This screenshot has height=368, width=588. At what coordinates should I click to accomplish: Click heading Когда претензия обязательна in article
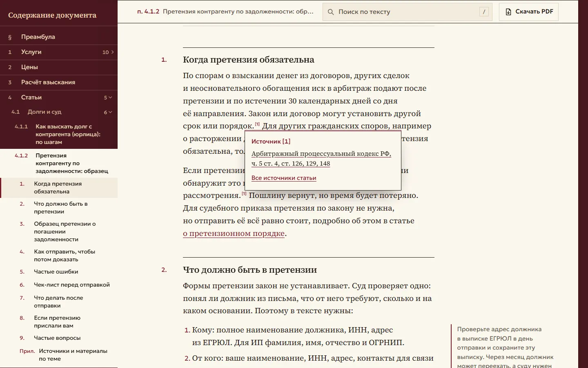[249, 60]
